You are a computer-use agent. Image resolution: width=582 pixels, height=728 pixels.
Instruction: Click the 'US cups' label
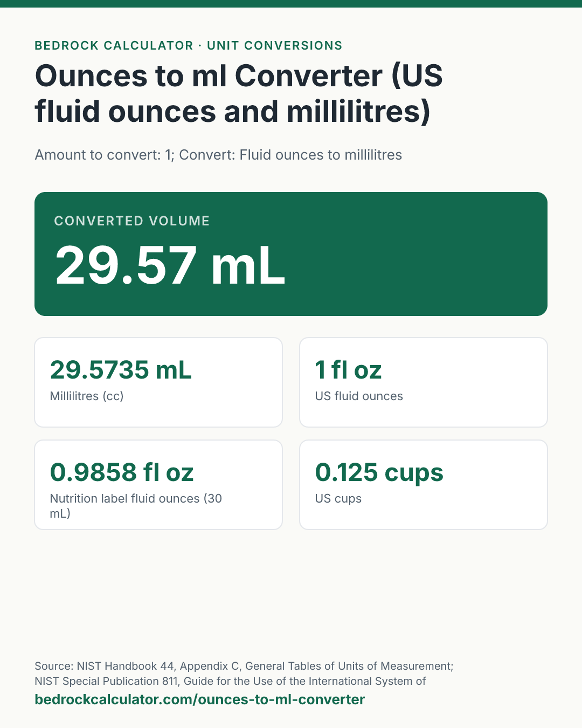(x=338, y=498)
